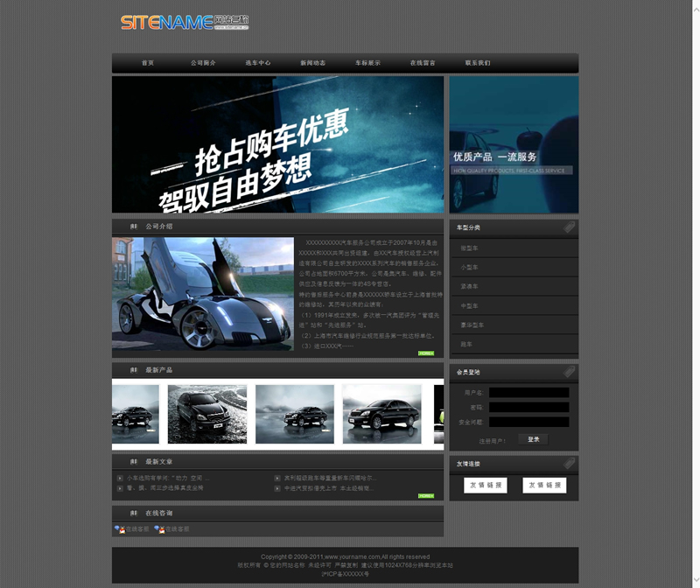This screenshot has width=700, height=588.
Task: Click the tag icon in 友情连接 header
Action: [x=569, y=463]
